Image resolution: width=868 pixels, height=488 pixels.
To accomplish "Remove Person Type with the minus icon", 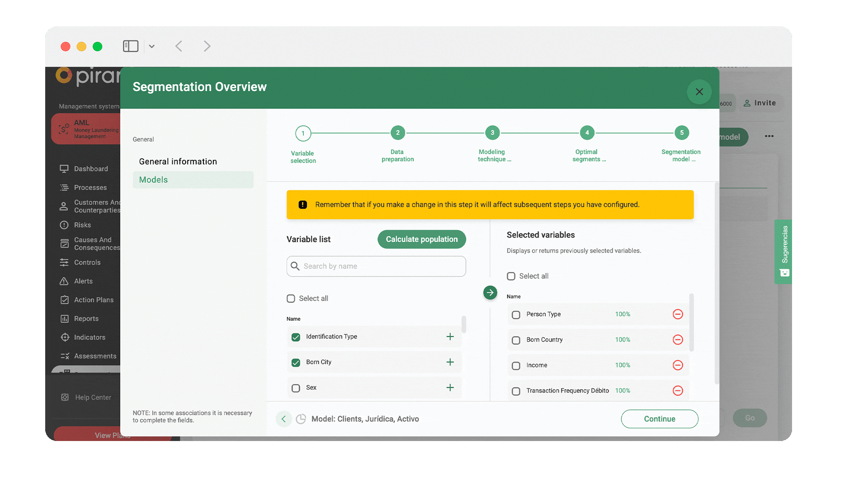I will [x=678, y=314].
